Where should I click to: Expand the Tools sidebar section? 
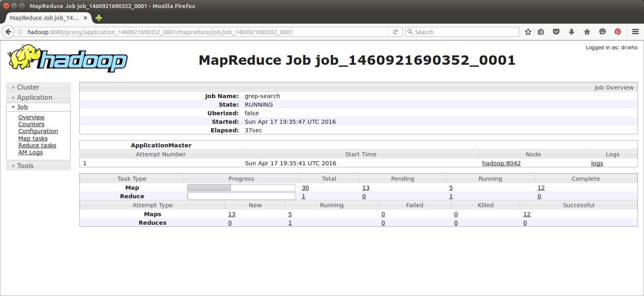38,166
